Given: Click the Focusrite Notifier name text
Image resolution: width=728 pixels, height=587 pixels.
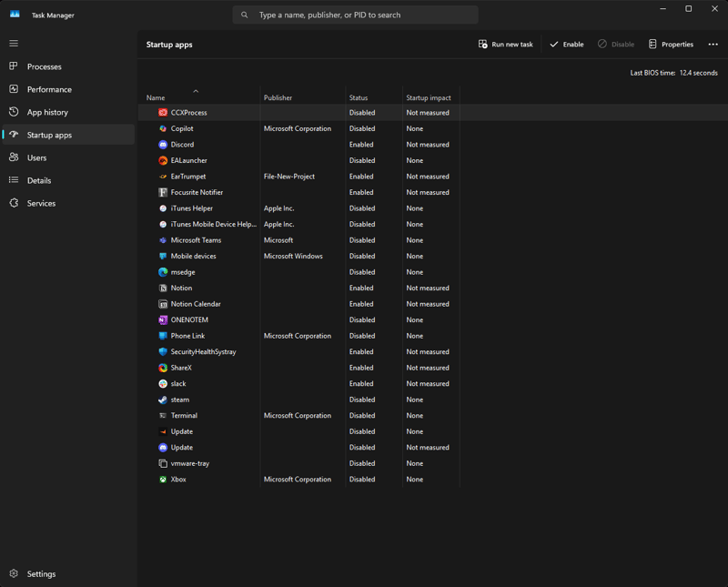Looking at the screenshot, I should click(197, 192).
